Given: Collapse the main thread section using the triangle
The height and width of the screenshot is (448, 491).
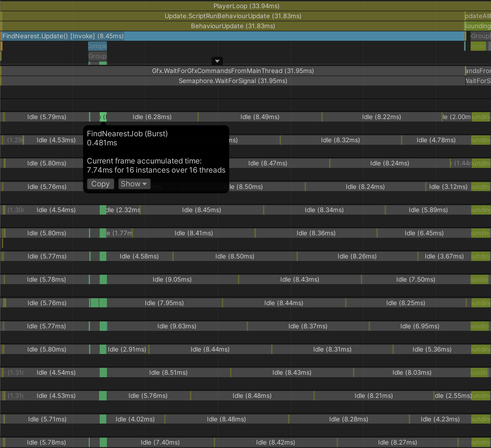Looking at the screenshot, I should (217, 61).
